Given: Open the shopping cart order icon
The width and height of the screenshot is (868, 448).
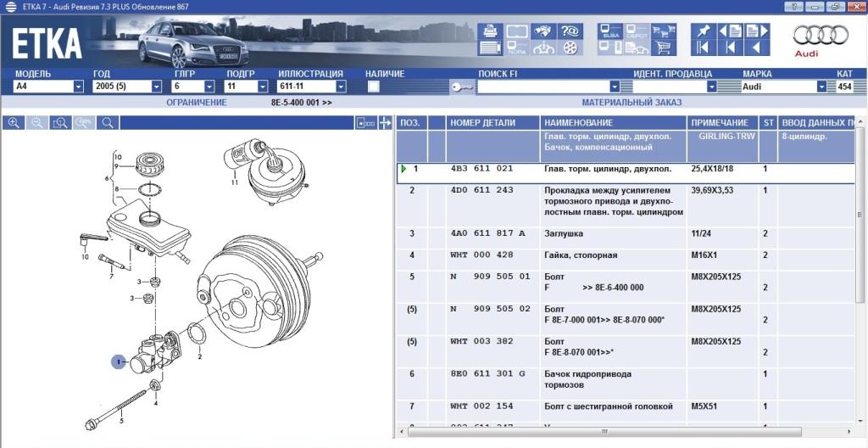Looking at the screenshot, I should click(x=664, y=48).
